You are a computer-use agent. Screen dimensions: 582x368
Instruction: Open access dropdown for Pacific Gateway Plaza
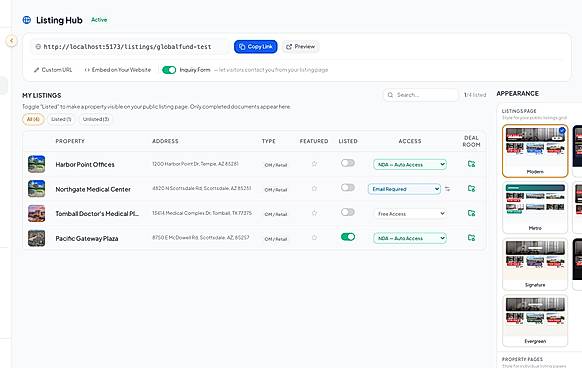point(410,238)
